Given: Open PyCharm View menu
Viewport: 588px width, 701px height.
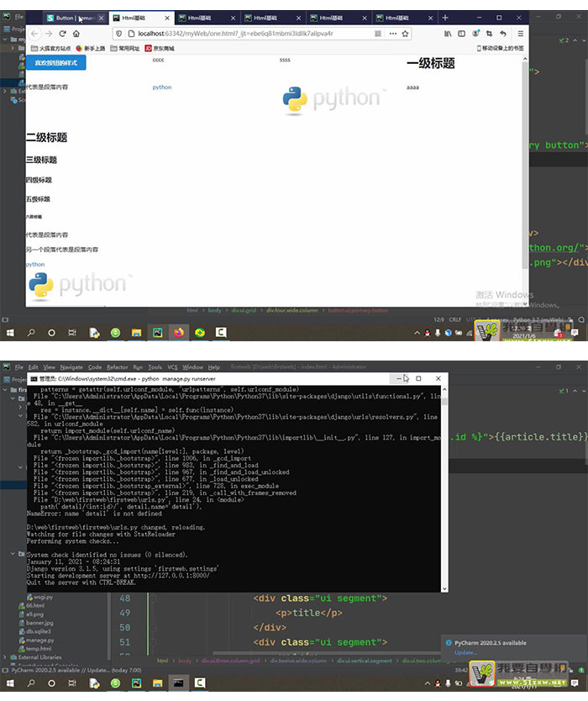Looking at the screenshot, I should (50, 367).
